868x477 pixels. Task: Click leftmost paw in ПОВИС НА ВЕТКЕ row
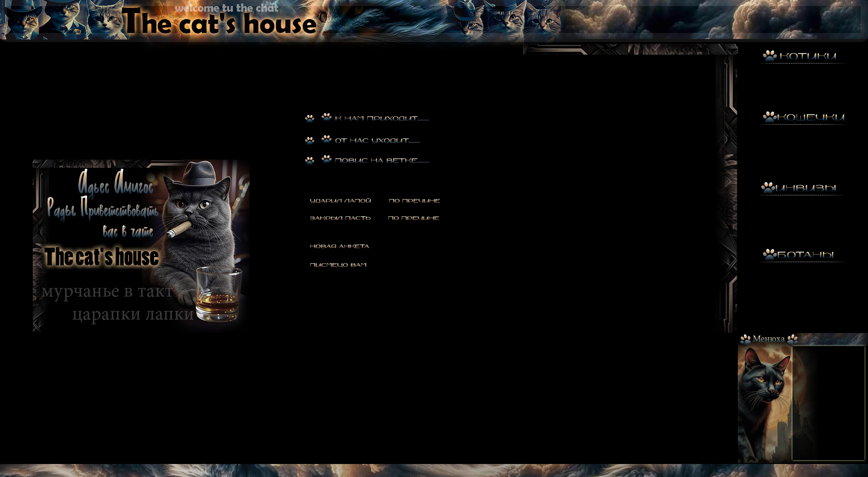point(309,161)
